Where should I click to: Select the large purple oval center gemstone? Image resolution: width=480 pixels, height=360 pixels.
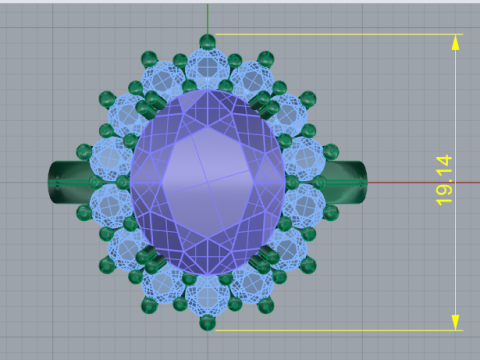pyautogui.click(x=208, y=182)
